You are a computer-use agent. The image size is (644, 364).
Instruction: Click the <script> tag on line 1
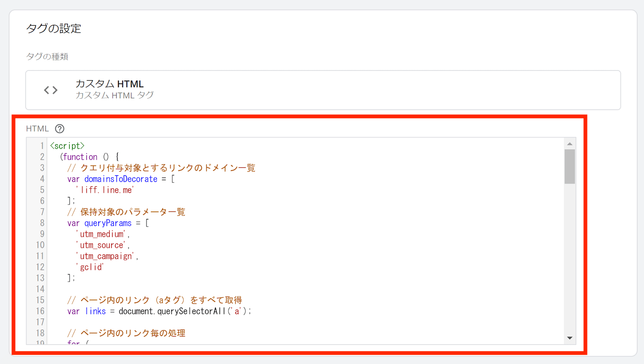click(x=67, y=146)
